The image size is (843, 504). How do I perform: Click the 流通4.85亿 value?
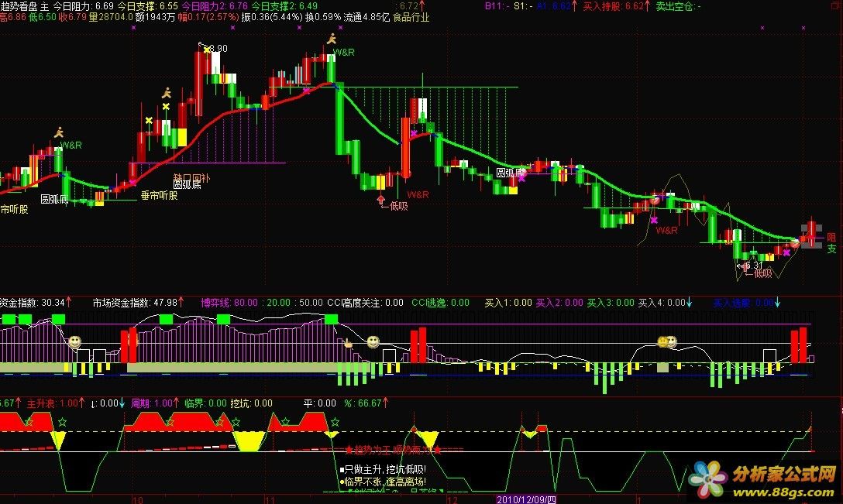366,17
